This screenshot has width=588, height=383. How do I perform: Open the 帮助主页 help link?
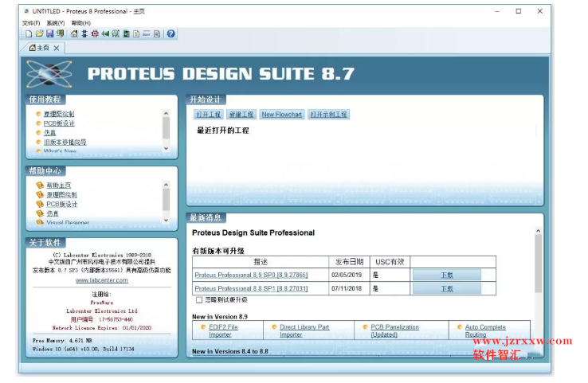[58, 185]
